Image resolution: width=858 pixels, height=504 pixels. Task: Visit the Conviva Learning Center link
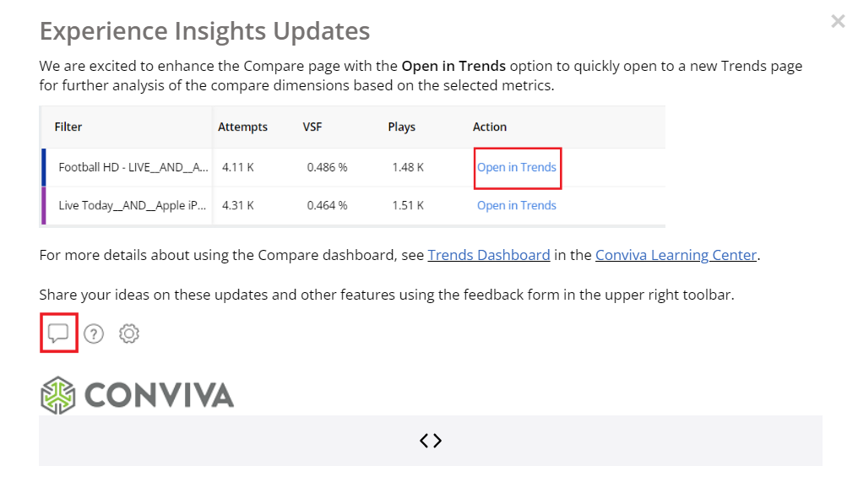(x=676, y=255)
